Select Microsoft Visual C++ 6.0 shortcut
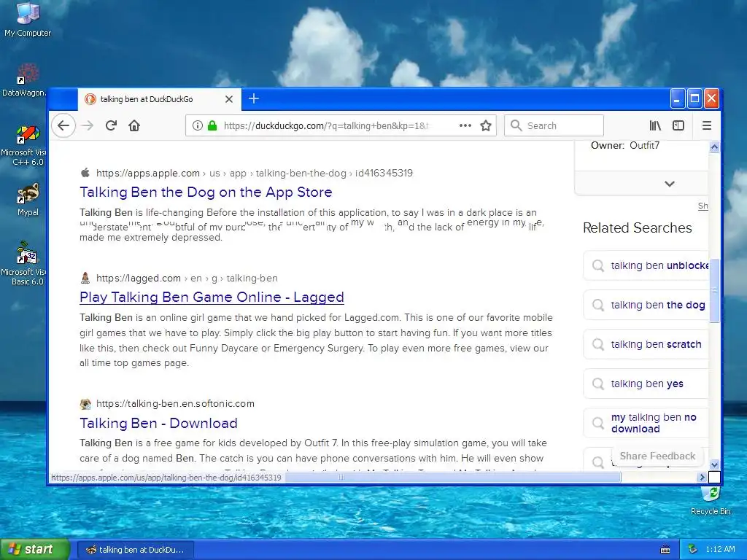The height and width of the screenshot is (560, 747). [x=24, y=145]
